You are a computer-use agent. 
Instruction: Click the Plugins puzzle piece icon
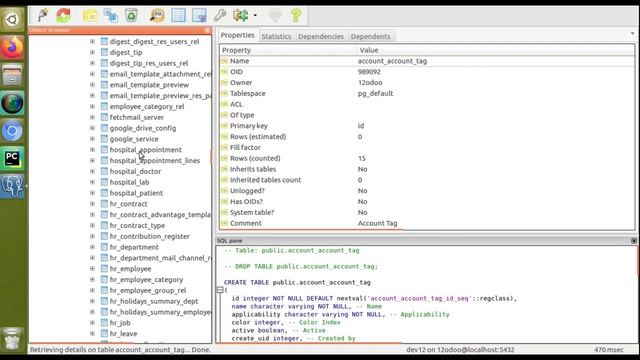(240, 16)
